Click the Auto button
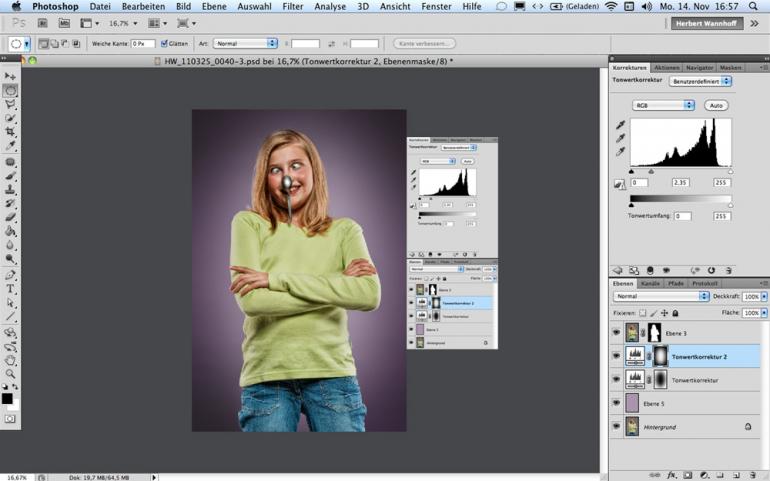 716,105
